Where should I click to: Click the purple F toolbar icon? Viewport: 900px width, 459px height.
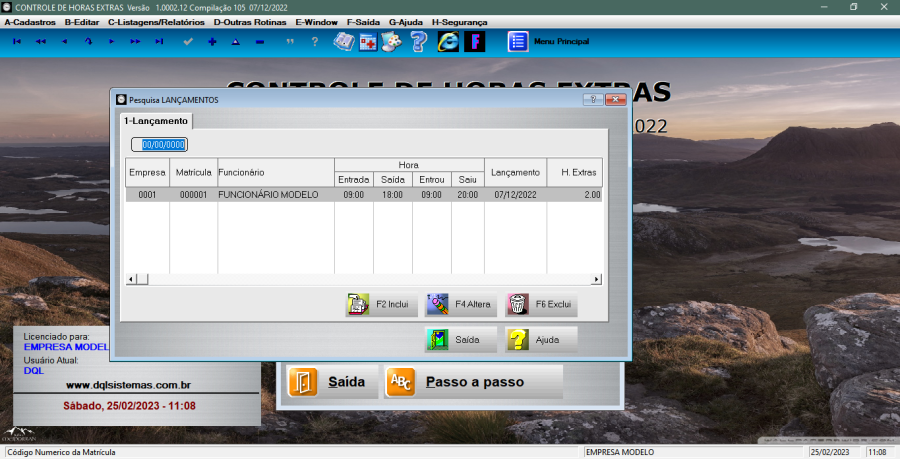pos(474,41)
